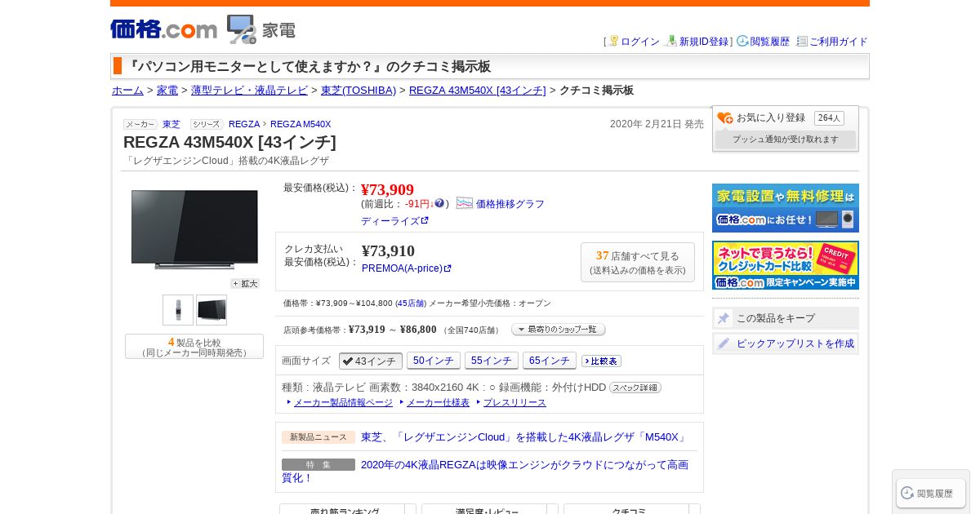Image resolution: width=980 pixels, height=514 pixels.
Task: Click この製品をキープ button
Action: pos(786,318)
